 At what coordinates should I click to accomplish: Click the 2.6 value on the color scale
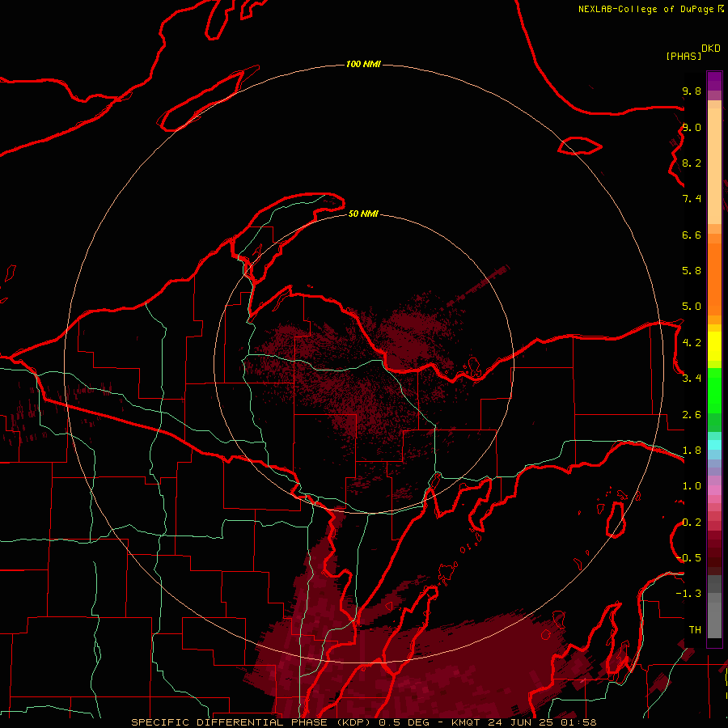(x=692, y=415)
